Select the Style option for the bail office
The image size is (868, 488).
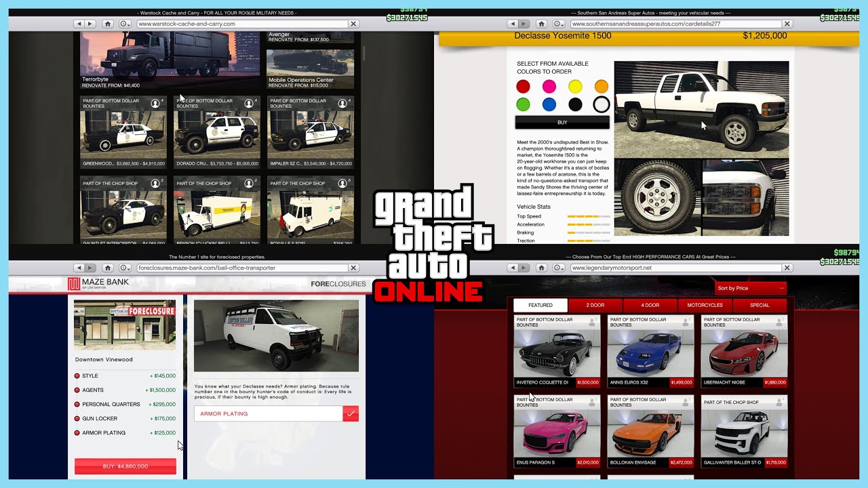pyautogui.click(x=125, y=375)
